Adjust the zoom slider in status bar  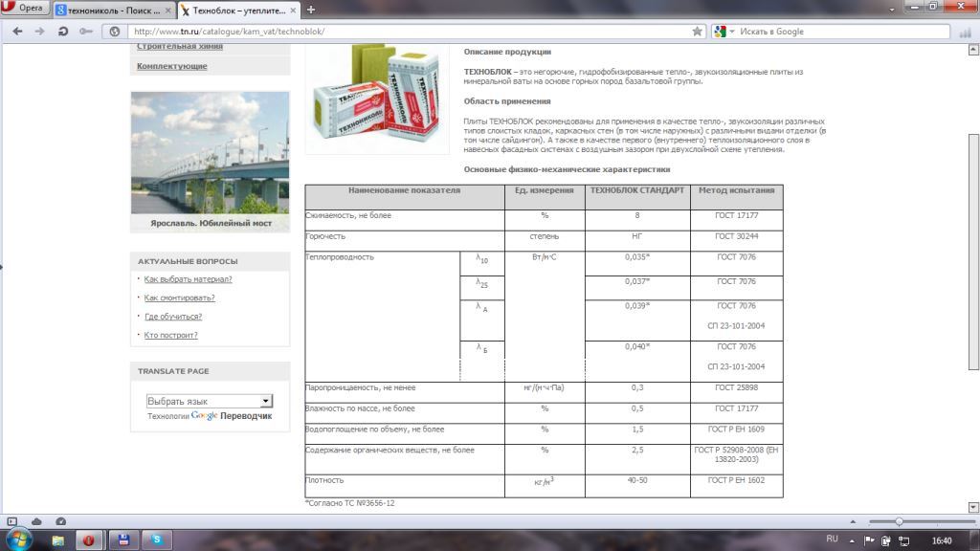(x=899, y=521)
